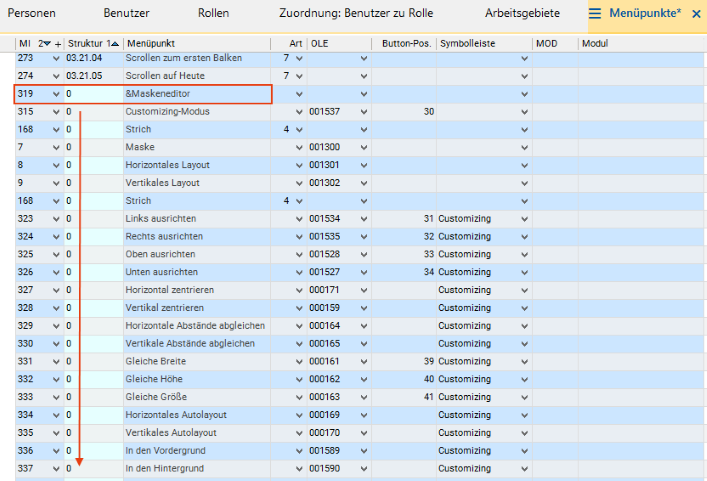Click the hamburger icon beside Menüpunkte
This screenshot has height=481, width=707.
[595, 14]
